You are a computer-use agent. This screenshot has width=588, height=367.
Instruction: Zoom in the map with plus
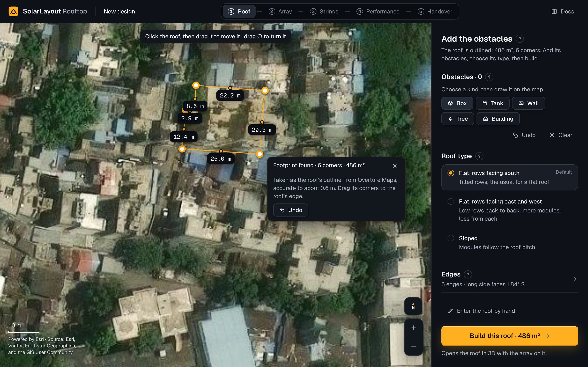click(413, 328)
